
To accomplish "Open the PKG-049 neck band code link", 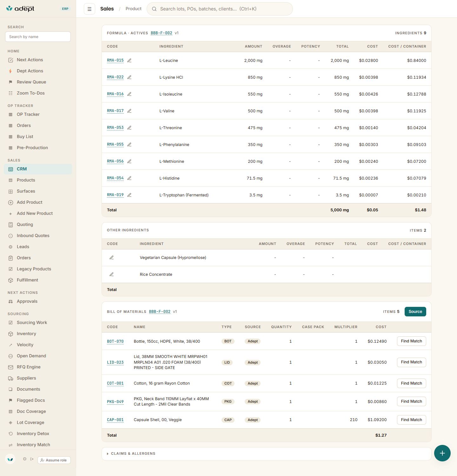I will 115,402.
